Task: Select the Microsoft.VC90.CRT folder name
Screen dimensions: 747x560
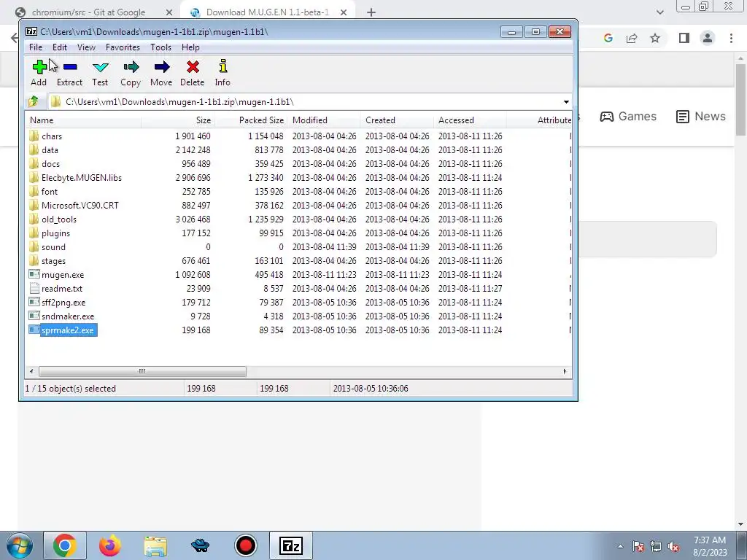Action: (80, 205)
